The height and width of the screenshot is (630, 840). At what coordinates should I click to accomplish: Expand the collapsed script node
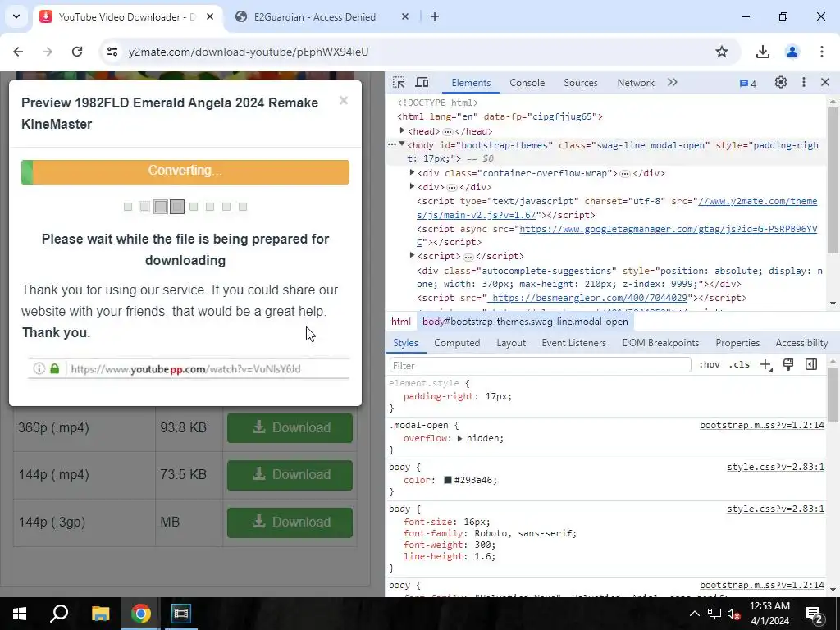(x=412, y=256)
